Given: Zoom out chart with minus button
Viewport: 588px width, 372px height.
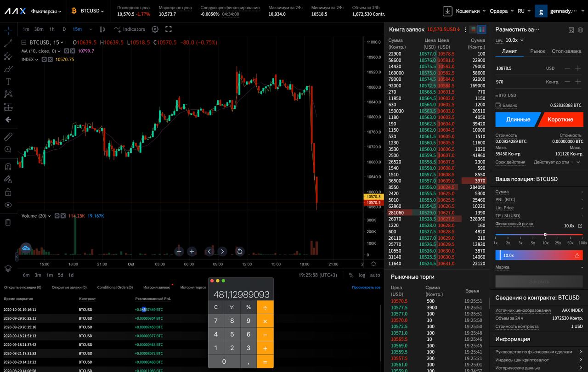Looking at the screenshot, I should (179, 251).
